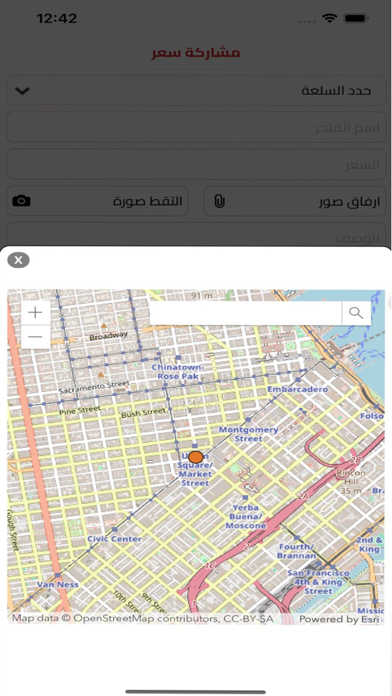This screenshot has height=696, width=392.
Task: Click the Fourth/Brannan label on map
Action: tap(297, 551)
